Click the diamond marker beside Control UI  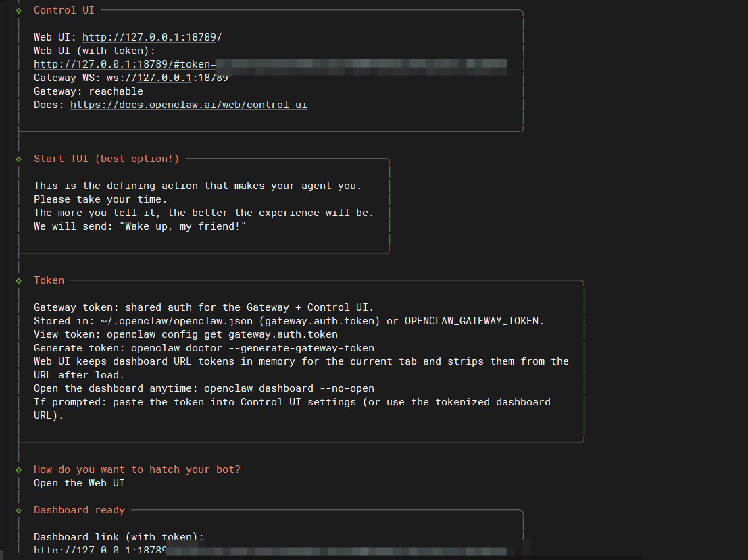click(19, 11)
